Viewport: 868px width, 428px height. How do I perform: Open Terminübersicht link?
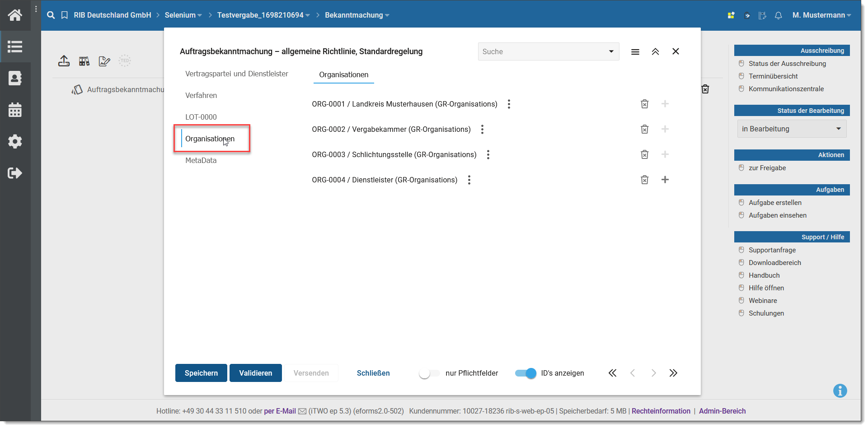click(x=773, y=76)
